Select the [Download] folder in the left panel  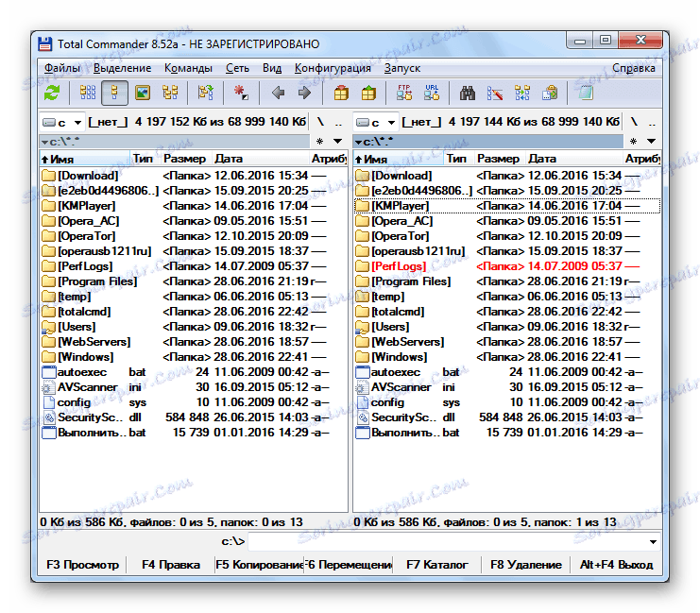tap(194, 176)
